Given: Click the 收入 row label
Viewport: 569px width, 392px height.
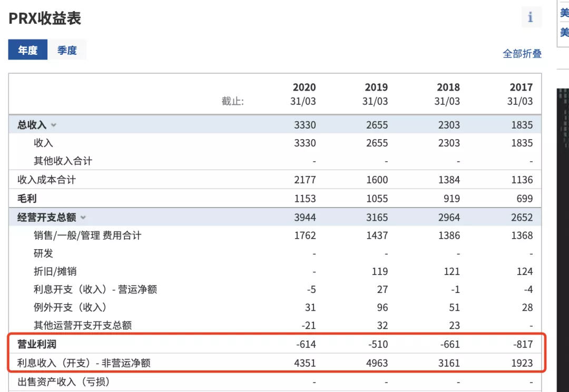Looking at the screenshot, I should [x=43, y=143].
